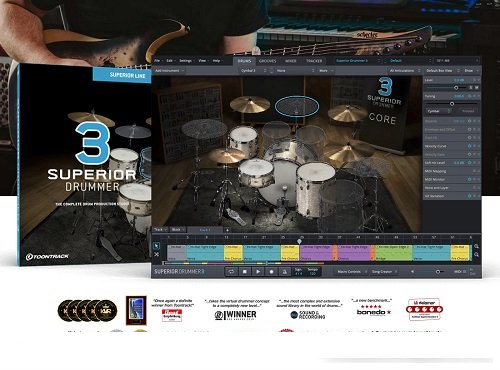This screenshot has height=370, width=500.
Task: Expand the Show dropdown
Action: tap(471, 71)
